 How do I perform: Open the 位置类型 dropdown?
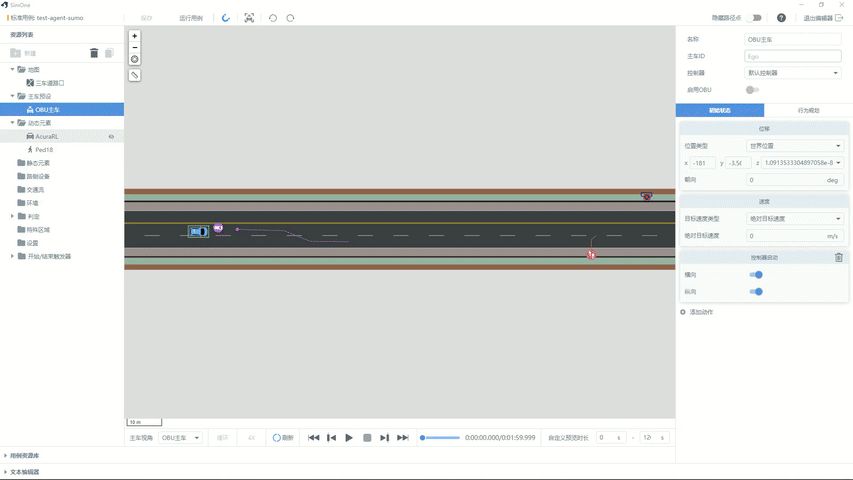point(794,146)
